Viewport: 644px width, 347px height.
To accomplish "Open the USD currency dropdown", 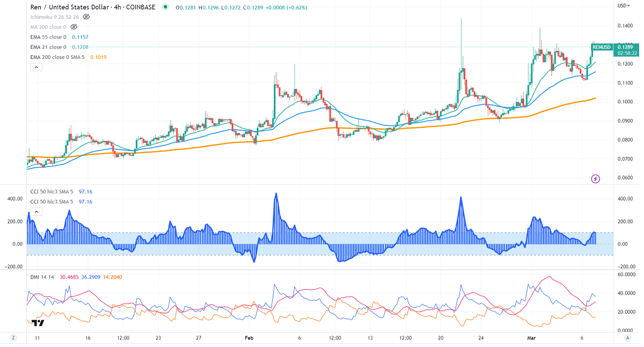I will [624, 6].
